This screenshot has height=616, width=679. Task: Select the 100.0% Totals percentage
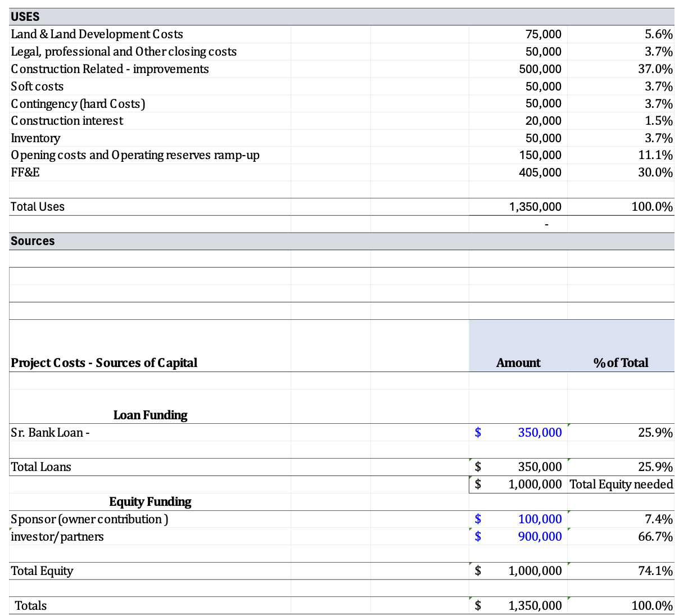click(x=652, y=606)
